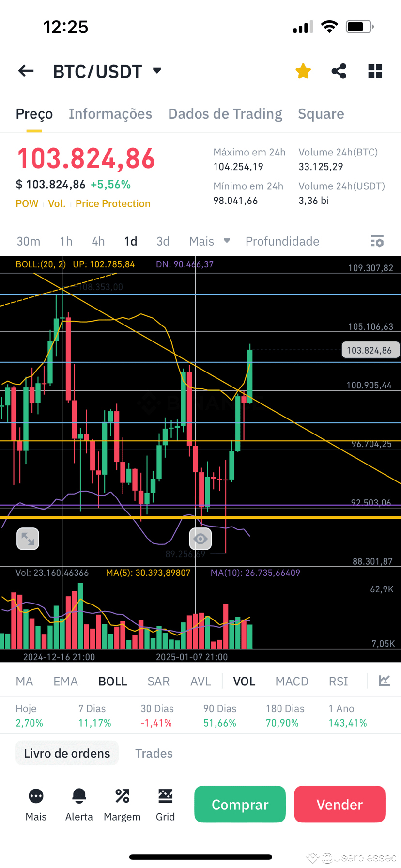Tap Volume 24h(BTC) value 33.125,29
The height and width of the screenshot is (868, 401).
pyautogui.click(x=321, y=167)
